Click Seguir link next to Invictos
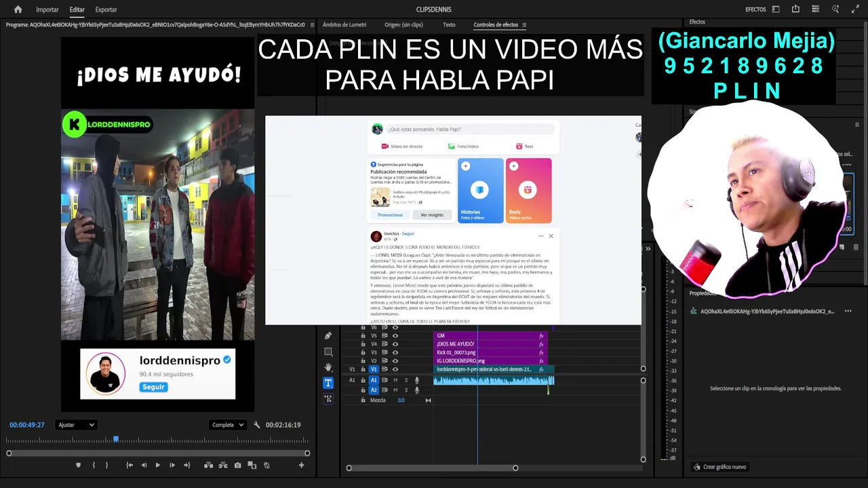868x488 pixels. 408,234
